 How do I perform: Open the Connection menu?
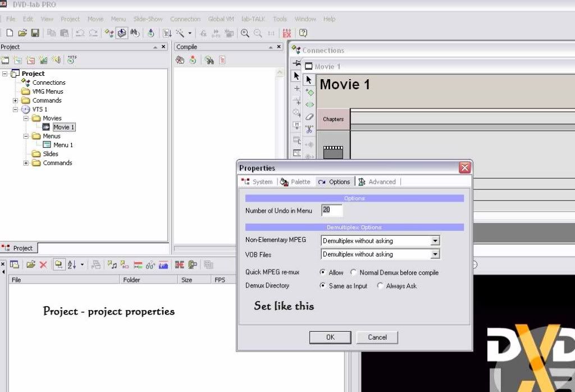point(185,19)
